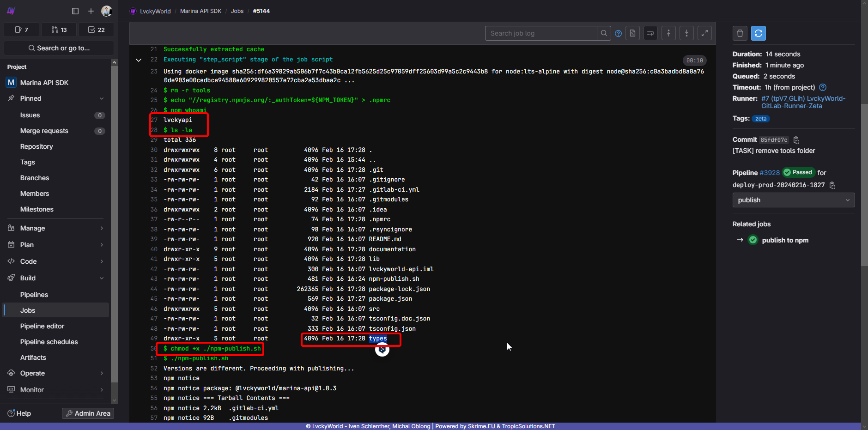
Task: Collapse the step_script log section
Action: coord(139,60)
